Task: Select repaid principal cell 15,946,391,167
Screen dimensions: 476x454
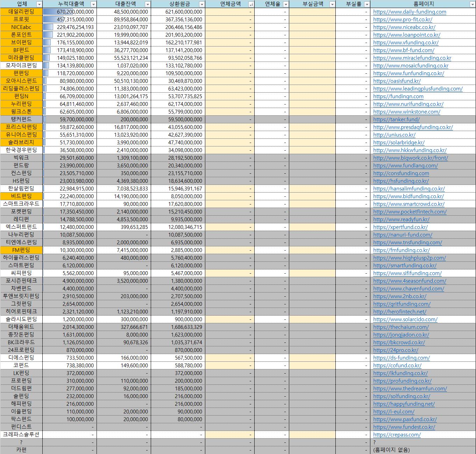Action: tap(178, 189)
